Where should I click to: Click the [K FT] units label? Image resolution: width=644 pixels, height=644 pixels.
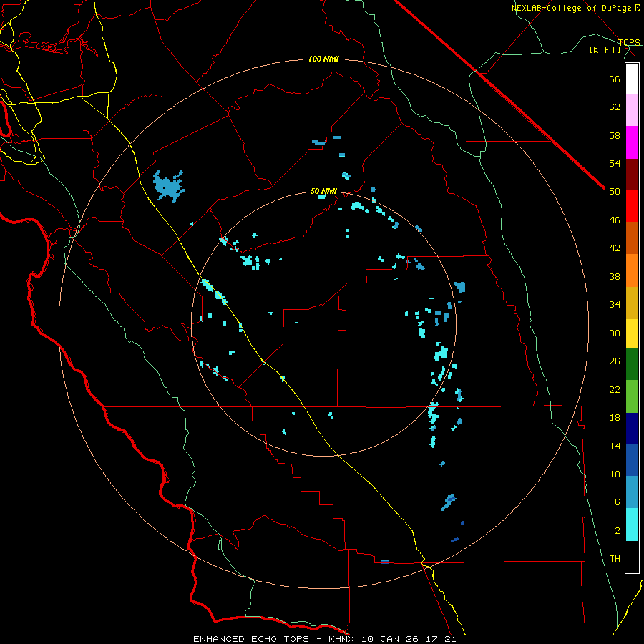click(605, 49)
